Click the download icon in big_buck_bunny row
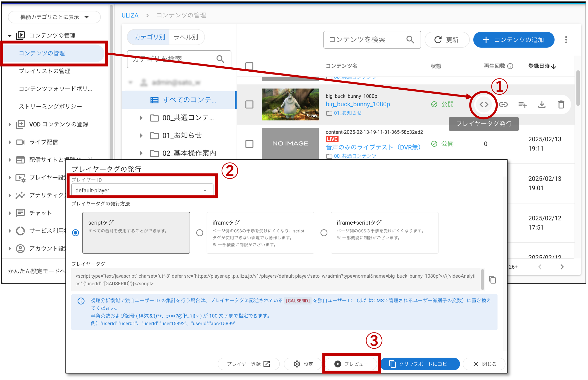 pos(542,105)
